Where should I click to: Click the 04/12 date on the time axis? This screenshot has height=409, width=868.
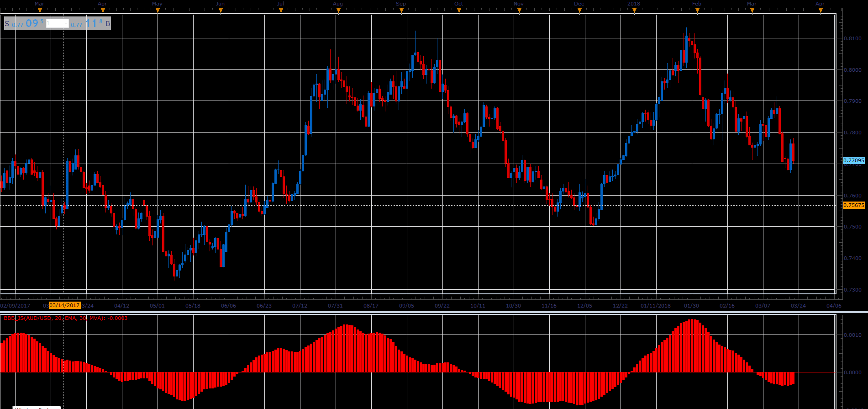click(x=121, y=306)
